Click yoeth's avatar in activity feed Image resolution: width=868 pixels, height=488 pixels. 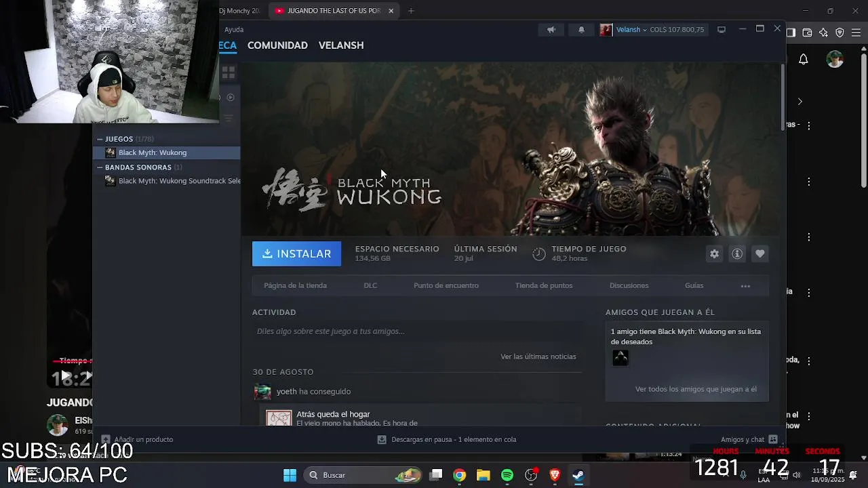[262, 392]
